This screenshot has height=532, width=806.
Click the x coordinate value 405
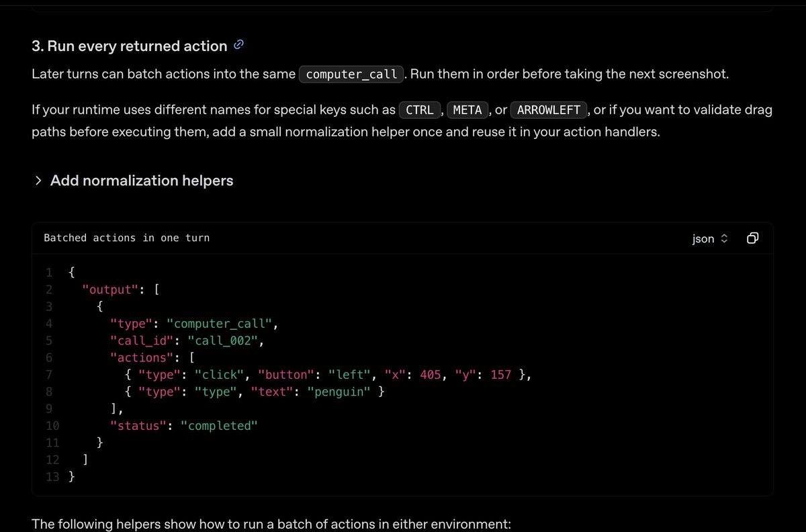pyautogui.click(x=430, y=375)
